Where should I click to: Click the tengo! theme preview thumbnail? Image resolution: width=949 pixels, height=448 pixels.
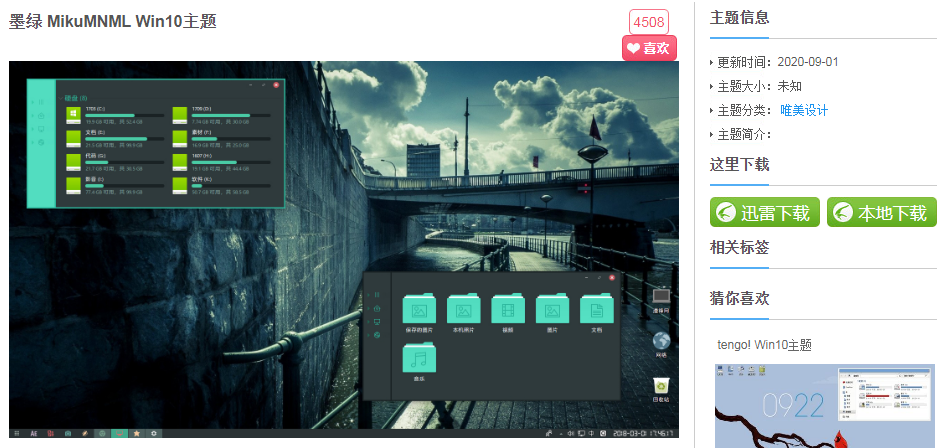pyautogui.click(x=825, y=405)
